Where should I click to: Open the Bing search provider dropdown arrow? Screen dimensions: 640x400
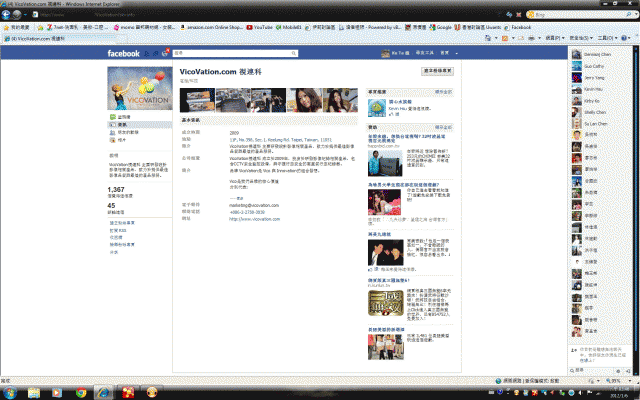click(636, 15)
